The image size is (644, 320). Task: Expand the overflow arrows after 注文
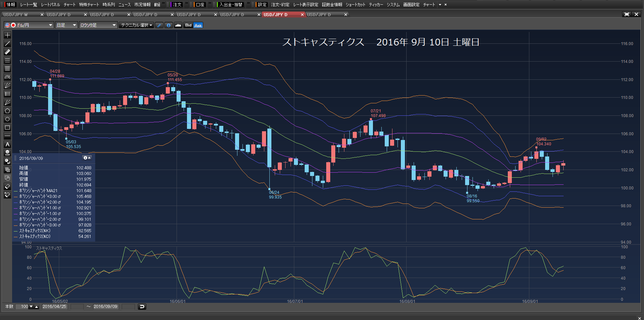coord(186,3)
